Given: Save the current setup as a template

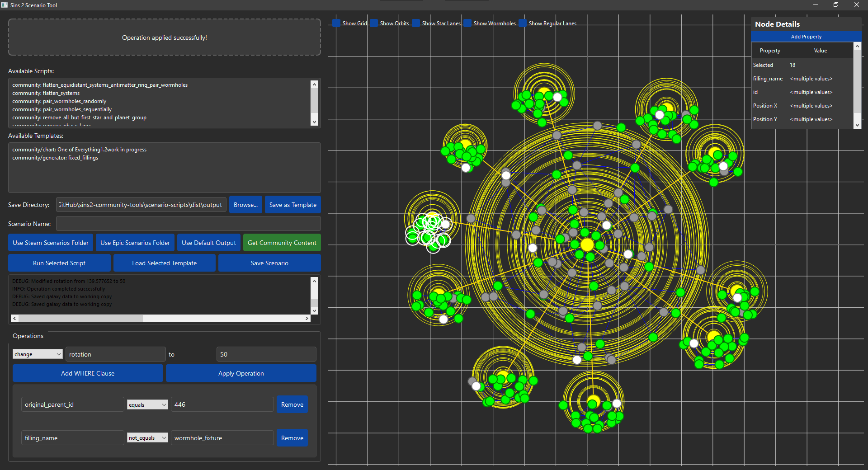Looking at the screenshot, I should pos(292,204).
